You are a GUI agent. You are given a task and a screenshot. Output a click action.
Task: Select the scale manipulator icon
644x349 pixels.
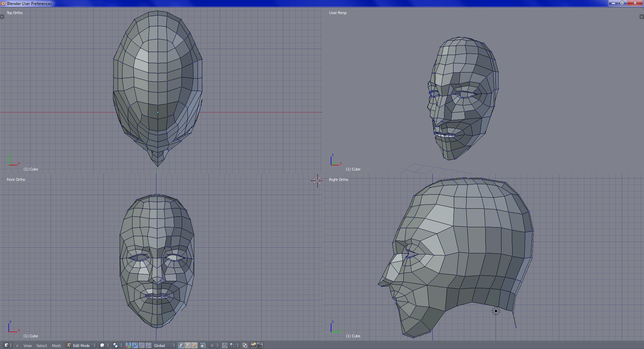pos(148,346)
